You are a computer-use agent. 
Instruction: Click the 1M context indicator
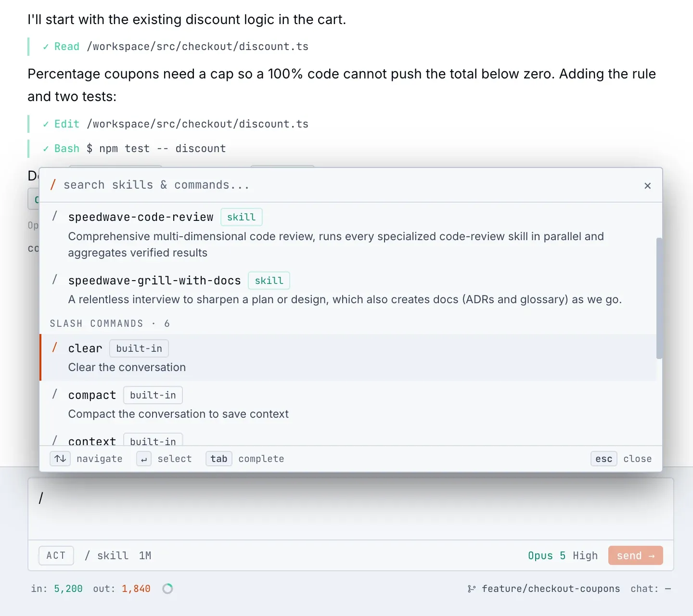(145, 556)
